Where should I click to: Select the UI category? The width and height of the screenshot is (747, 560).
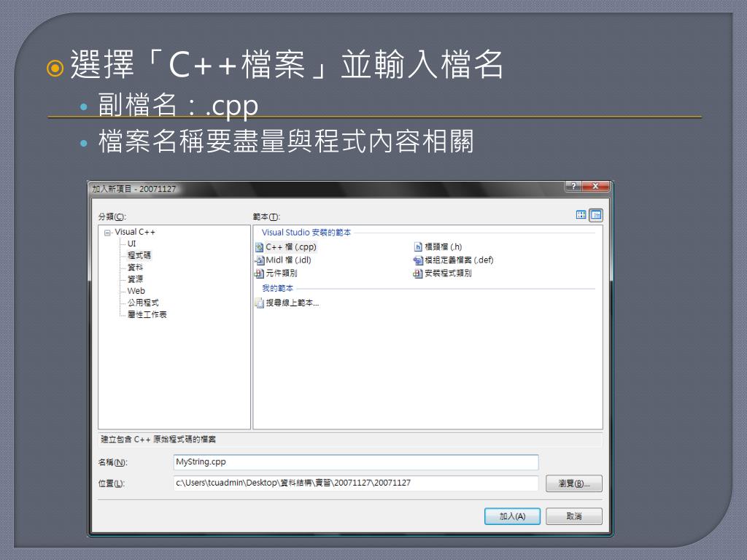[131, 244]
